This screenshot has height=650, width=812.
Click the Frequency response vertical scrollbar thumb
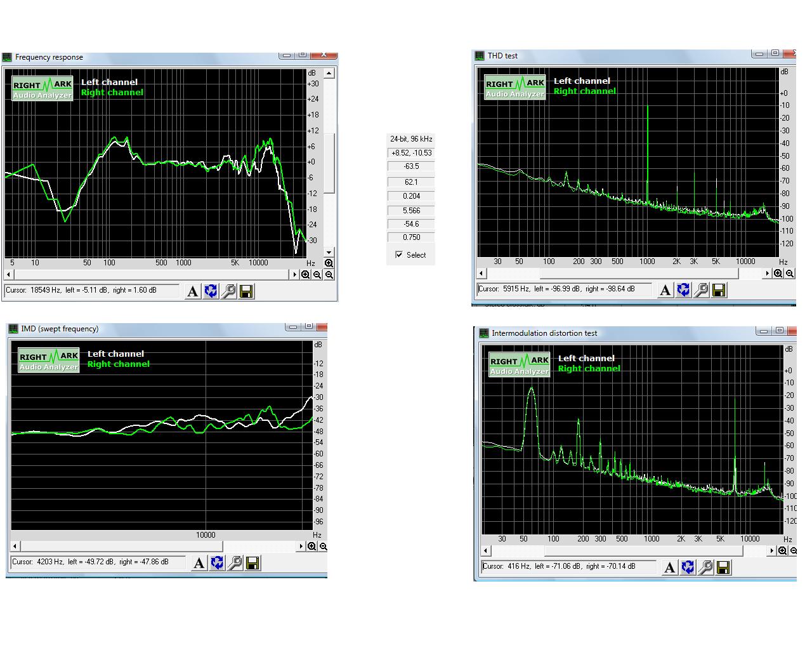(x=329, y=163)
